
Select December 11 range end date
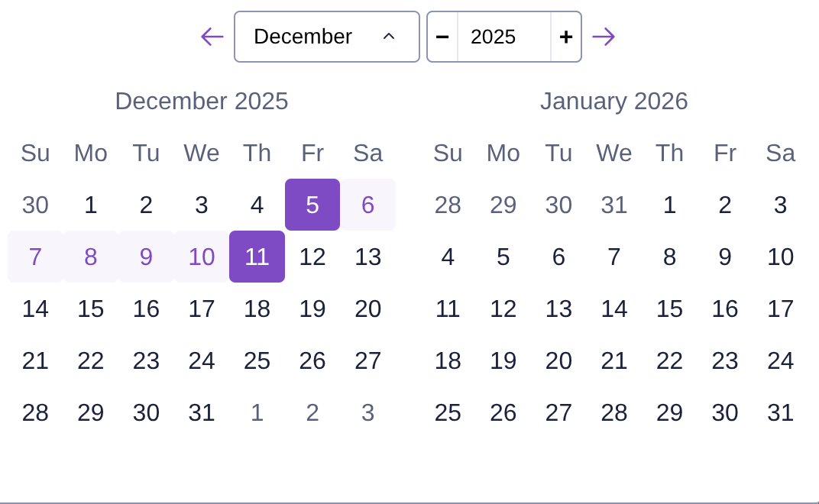click(x=257, y=257)
